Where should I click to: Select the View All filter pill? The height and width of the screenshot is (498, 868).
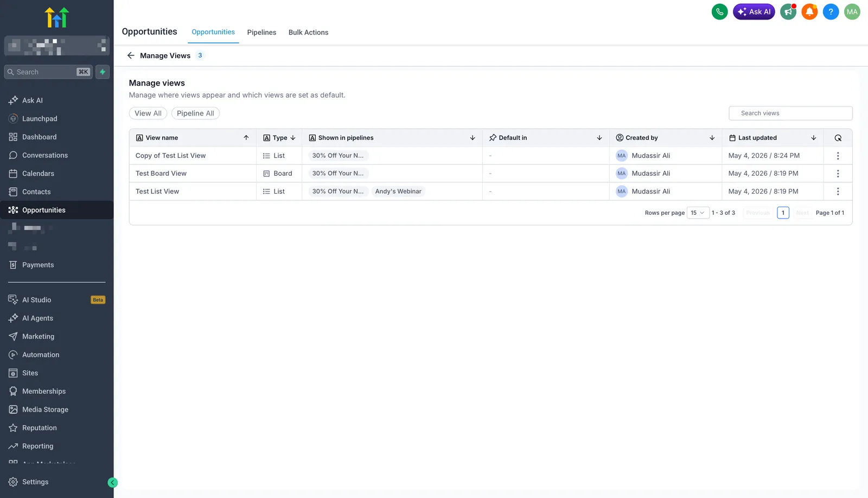coord(148,113)
